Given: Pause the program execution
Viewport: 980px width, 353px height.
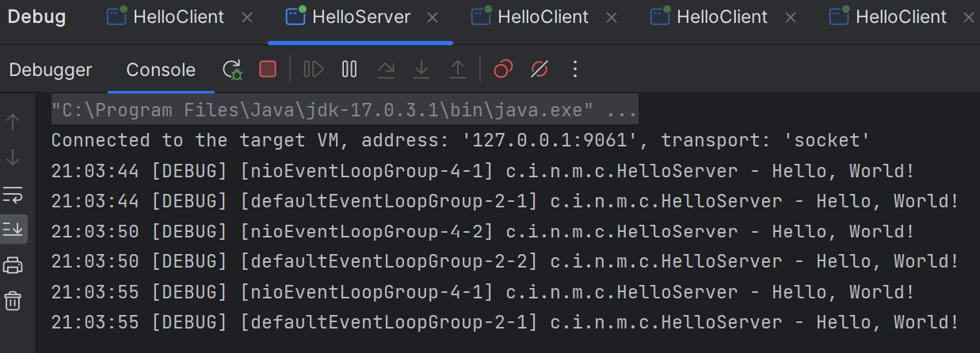Looking at the screenshot, I should 349,70.
